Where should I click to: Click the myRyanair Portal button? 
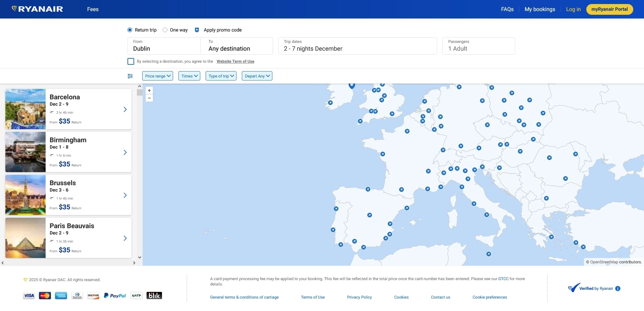click(x=609, y=9)
